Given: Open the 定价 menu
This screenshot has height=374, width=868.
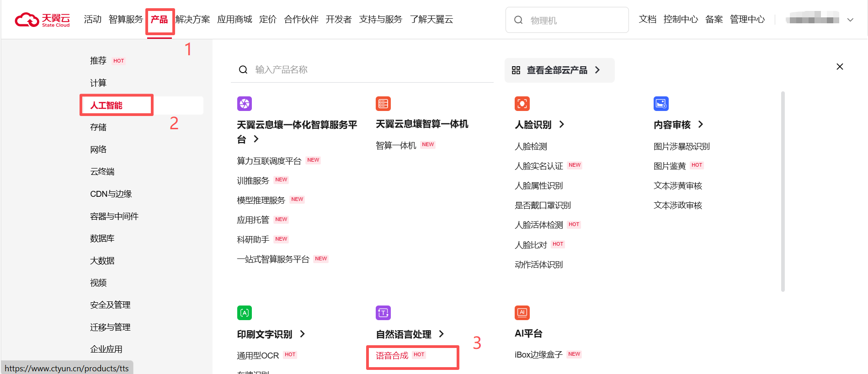Looking at the screenshot, I should 268,19.
